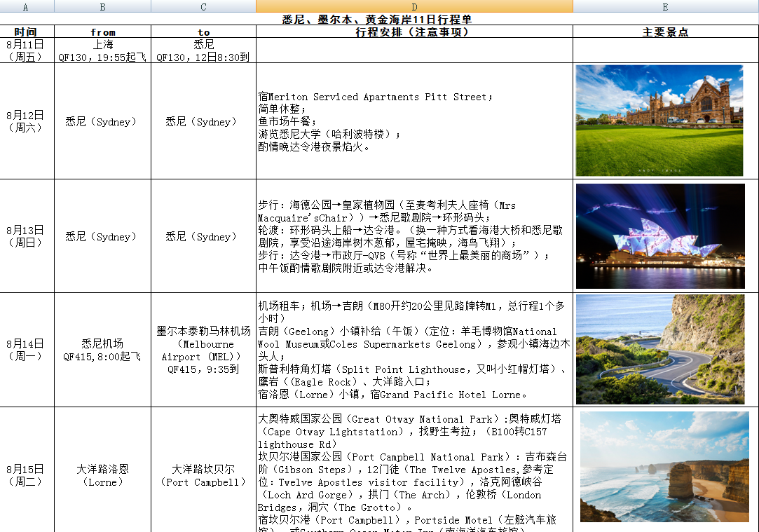
Task: Select the 主要景点 header cell
Action: (x=664, y=32)
